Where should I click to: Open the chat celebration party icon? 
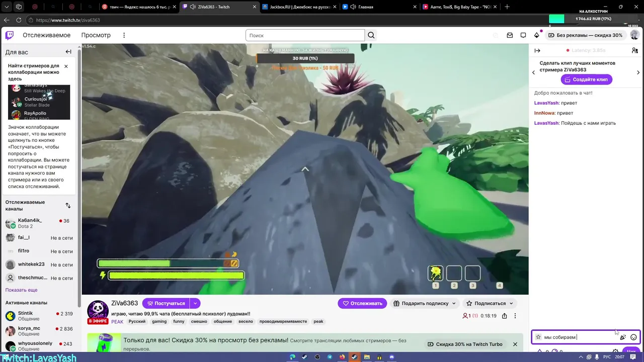623,337
